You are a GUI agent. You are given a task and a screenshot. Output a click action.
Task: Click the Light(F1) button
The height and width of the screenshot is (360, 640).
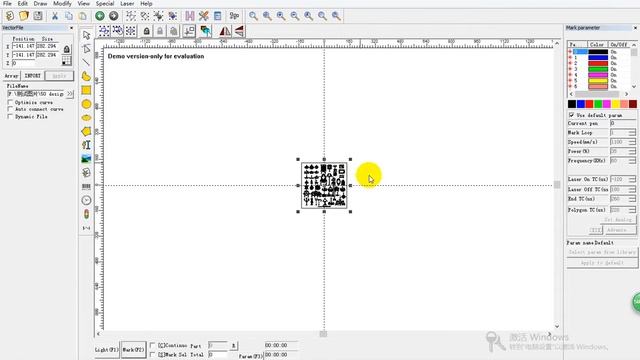(x=107, y=350)
